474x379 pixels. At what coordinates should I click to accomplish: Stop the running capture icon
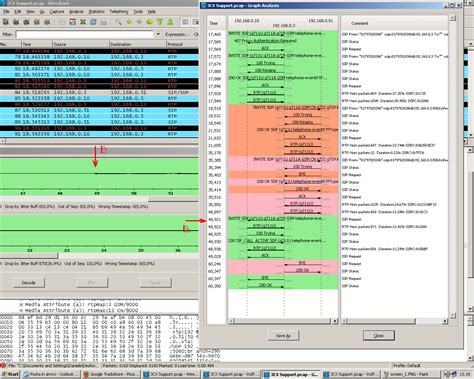click(37, 22)
